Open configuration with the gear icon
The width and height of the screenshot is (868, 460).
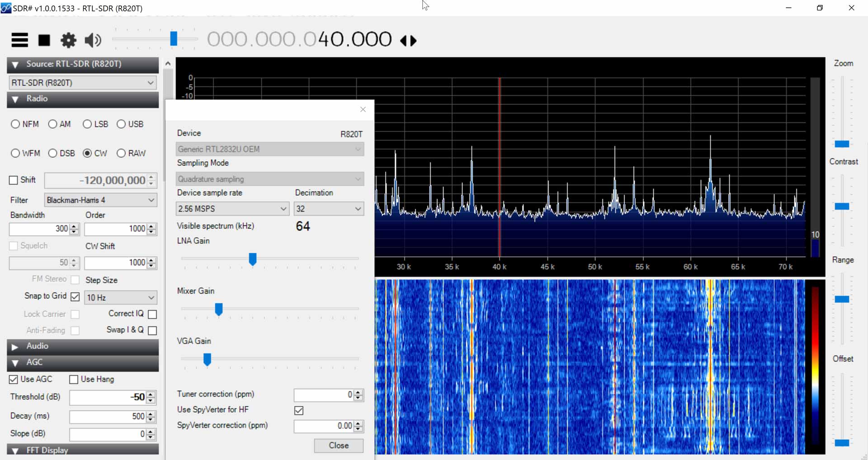click(x=68, y=40)
